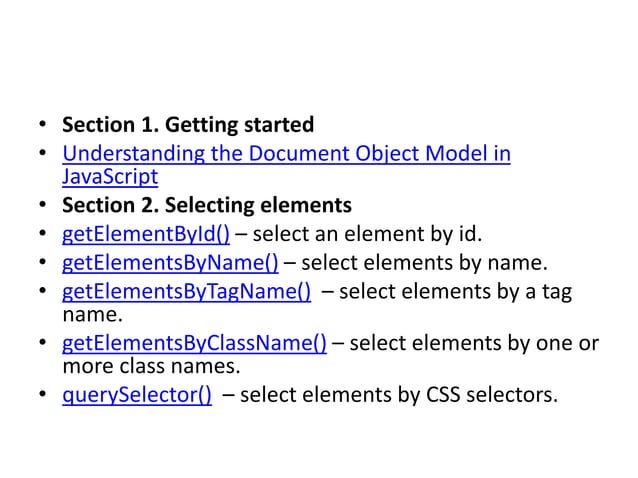Click the bullet beside getElementsByClassName()
This screenshot has width=638, height=478.
42,347
